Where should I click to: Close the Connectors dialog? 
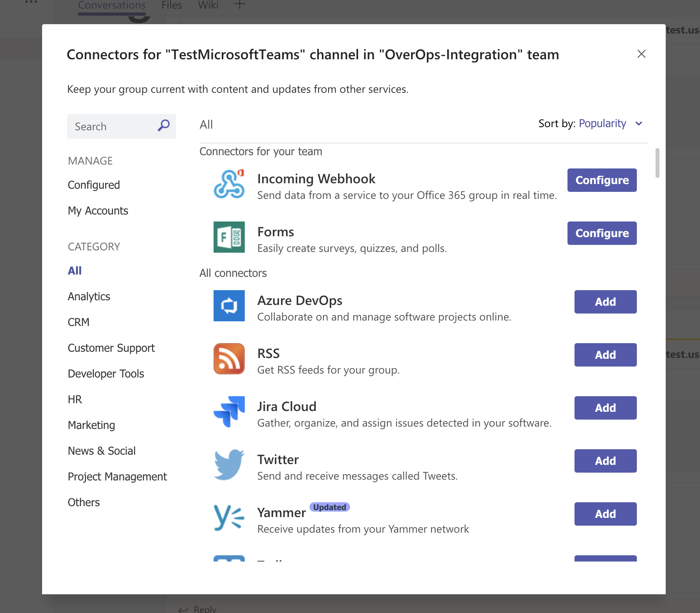(x=642, y=54)
